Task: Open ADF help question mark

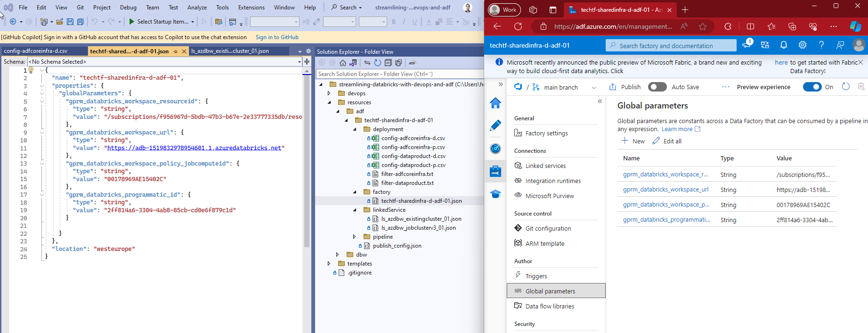Action: click(x=821, y=45)
